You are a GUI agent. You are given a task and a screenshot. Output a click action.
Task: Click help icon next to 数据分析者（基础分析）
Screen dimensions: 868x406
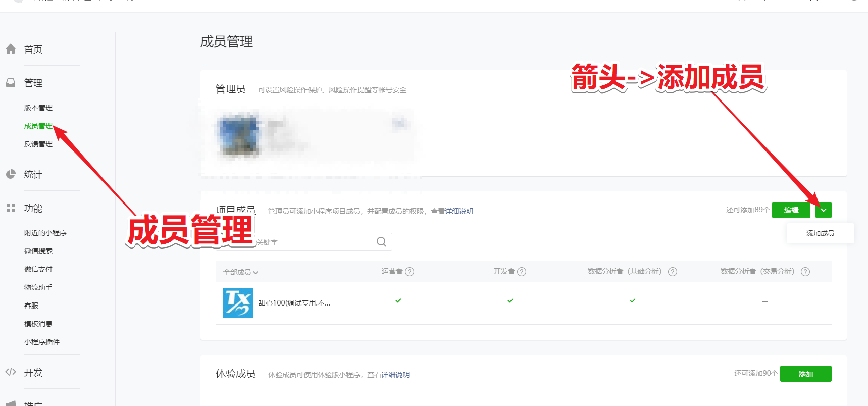coord(673,272)
